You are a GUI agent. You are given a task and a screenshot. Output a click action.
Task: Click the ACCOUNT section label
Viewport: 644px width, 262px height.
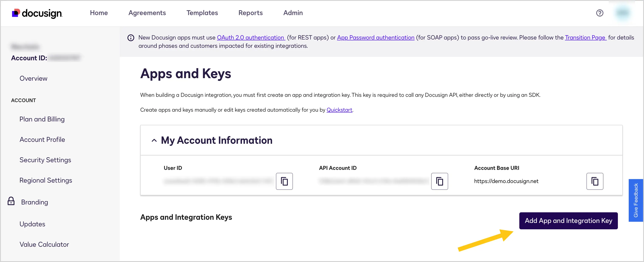(24, 100)
